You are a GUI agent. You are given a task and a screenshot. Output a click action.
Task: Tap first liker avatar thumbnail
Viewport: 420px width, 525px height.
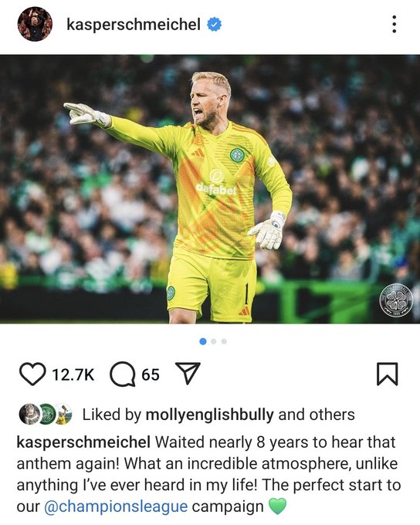[x=29, y=414]
